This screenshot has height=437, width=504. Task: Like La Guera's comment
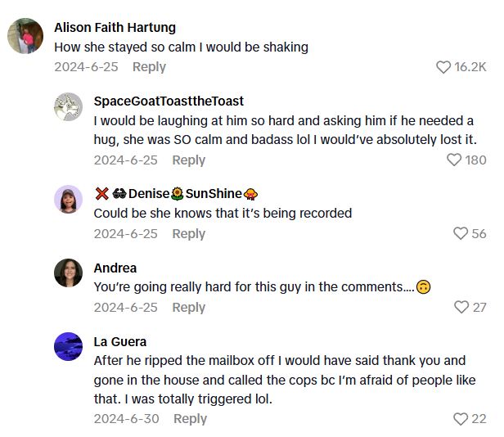(x=461, y=419)
